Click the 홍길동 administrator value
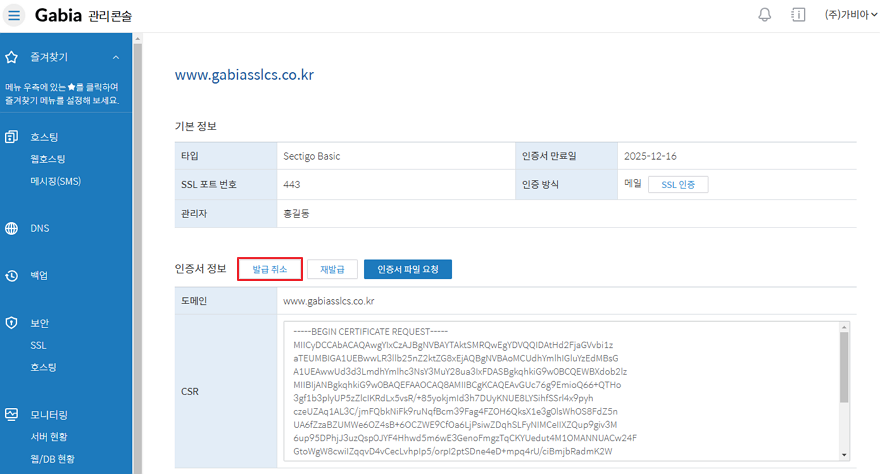880x474 pixels. (296, 214)
